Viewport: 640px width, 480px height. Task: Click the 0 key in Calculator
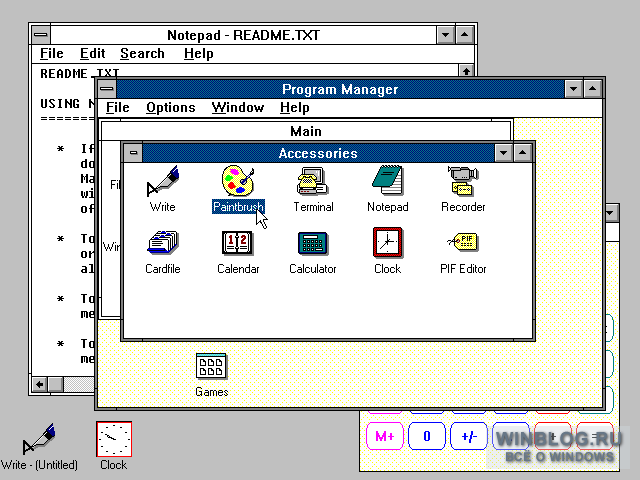pyautogui.click(x=427, y=436)
